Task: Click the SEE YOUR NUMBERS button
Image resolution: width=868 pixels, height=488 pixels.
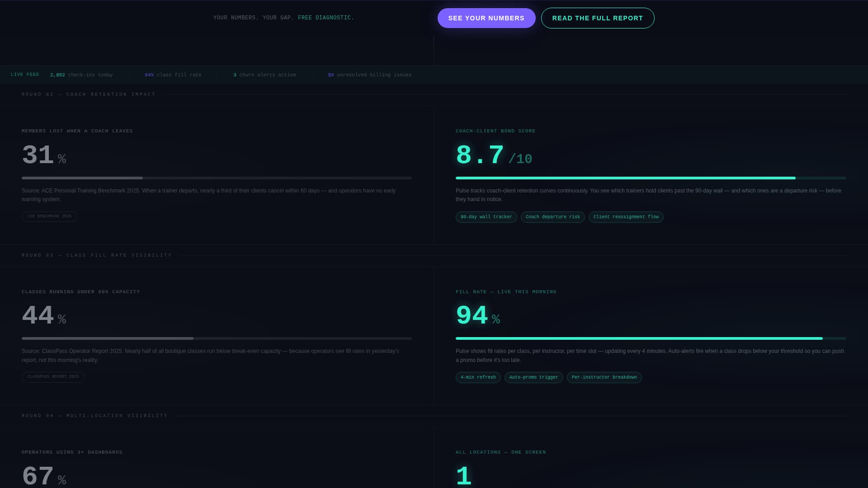Action: pyautogui.click(x=486, y=18)
